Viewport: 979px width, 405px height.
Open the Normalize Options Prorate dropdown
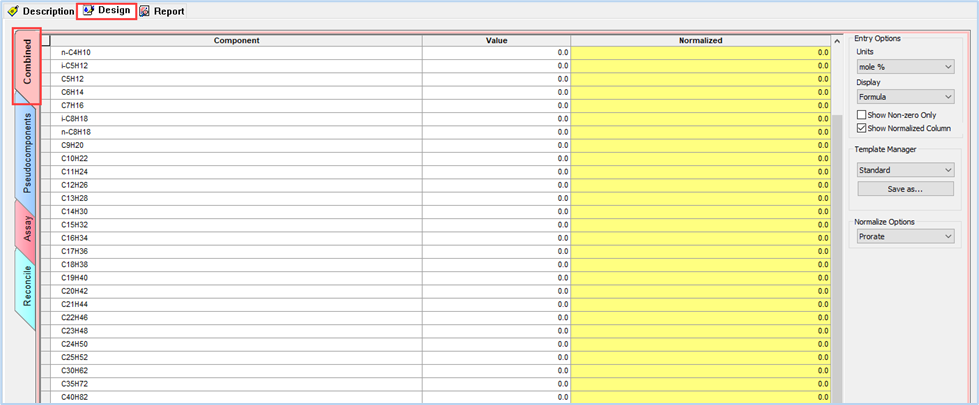pos(905,236)
